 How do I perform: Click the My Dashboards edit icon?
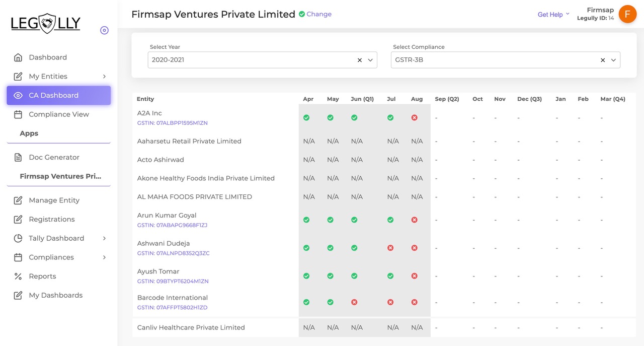click(x=18, y=296)
